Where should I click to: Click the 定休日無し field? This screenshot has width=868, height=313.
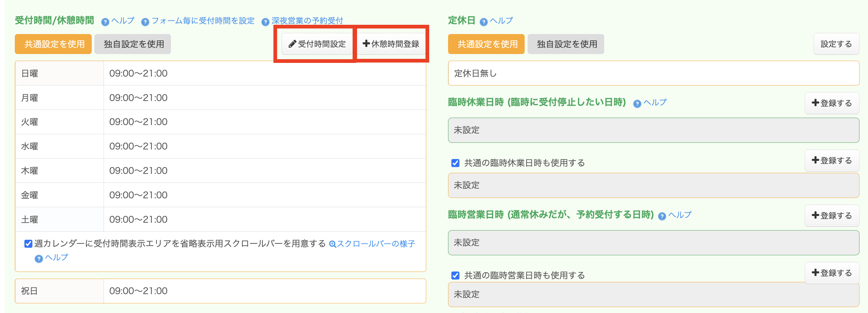click(653, 73)
